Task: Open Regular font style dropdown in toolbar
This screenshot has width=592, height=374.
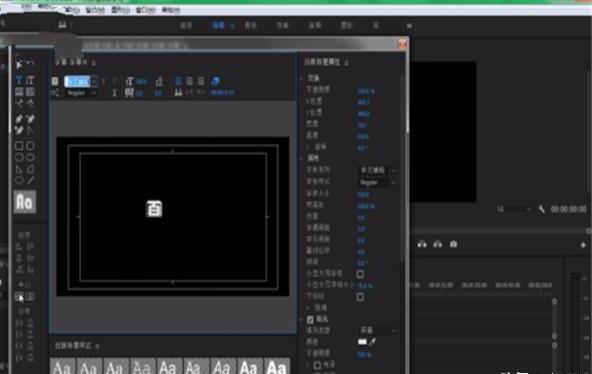Action: (81, 93)
